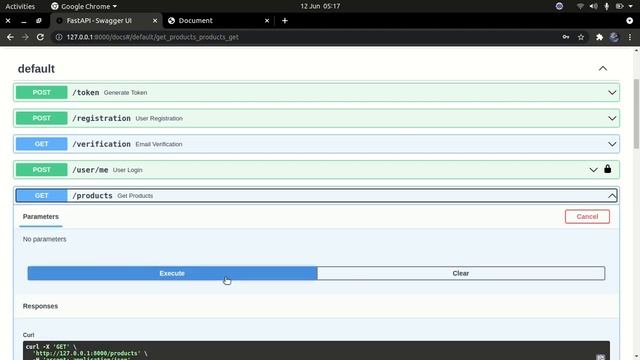Image resolution: width=640 pixels, height=360 pixels.
Task: Collapse the default section chevron
Action: tap(602, 69)
